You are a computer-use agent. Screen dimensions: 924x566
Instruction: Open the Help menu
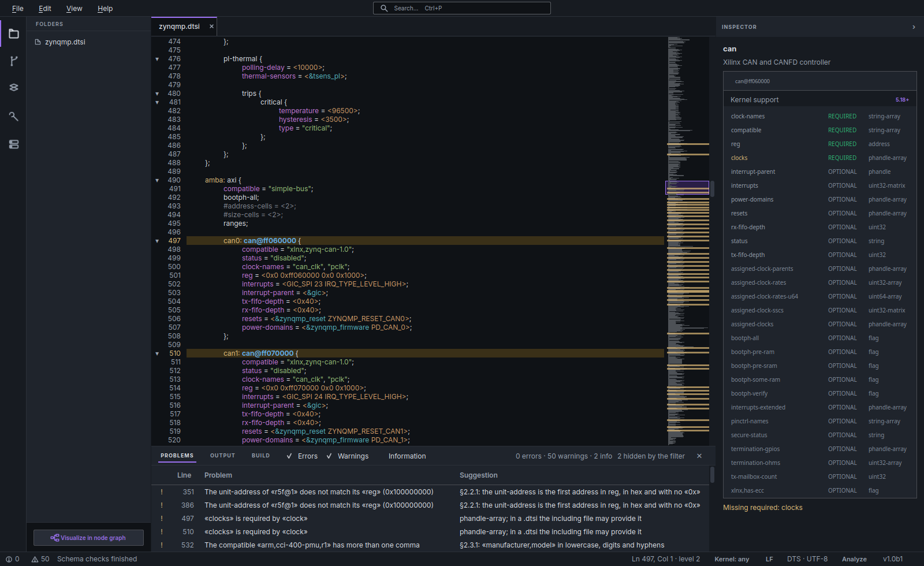105,9
